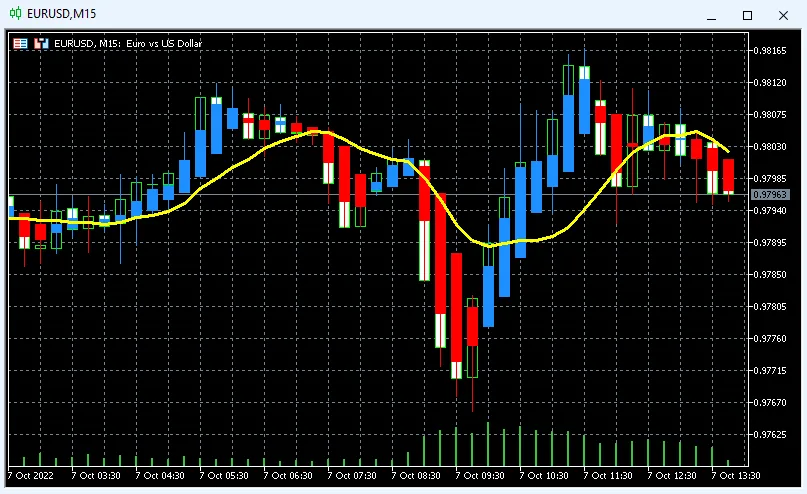Click the EURUSD,M15 text in the title bar
Viewport: 807px width, 494px height.
pos(61,14)
